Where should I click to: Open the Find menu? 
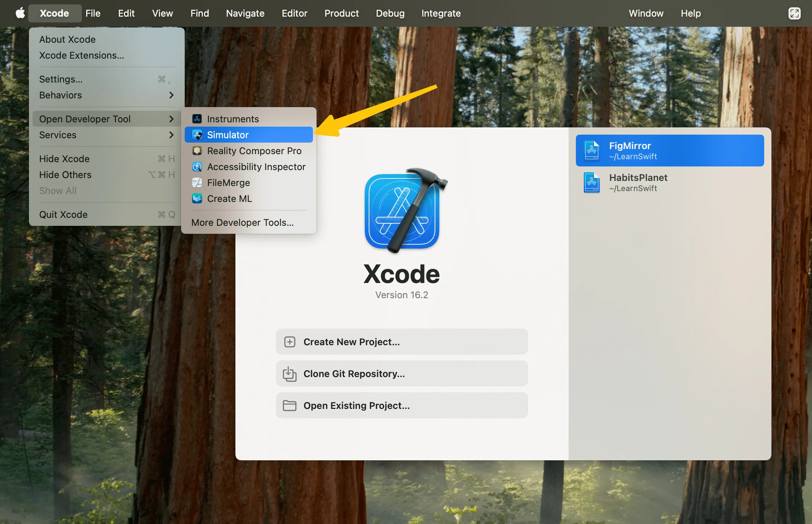coord(200,13)
